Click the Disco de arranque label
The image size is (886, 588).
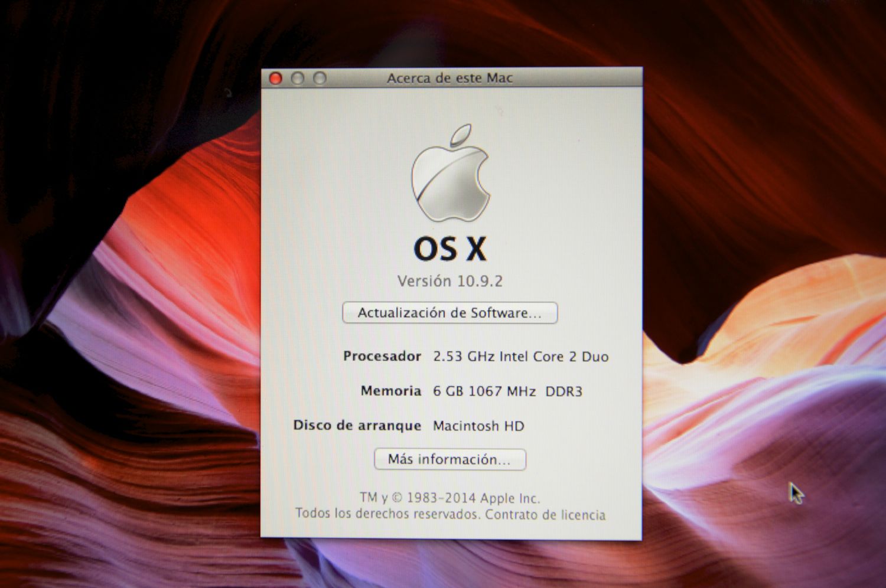point(357,425)
